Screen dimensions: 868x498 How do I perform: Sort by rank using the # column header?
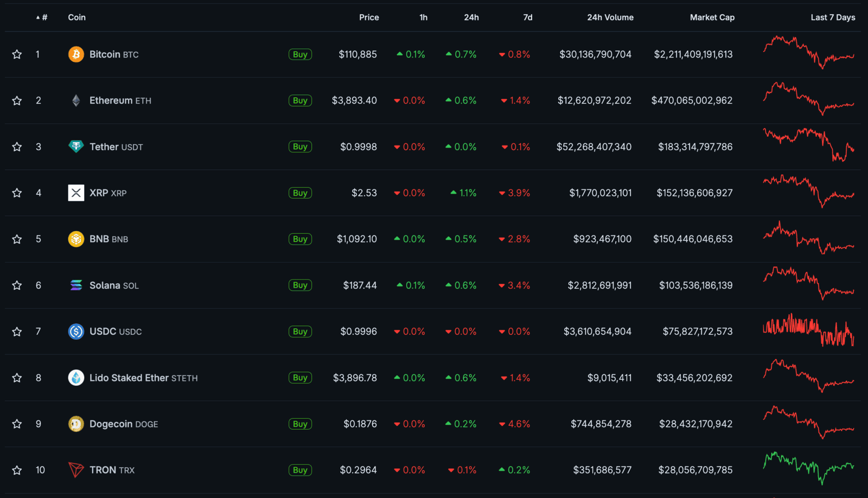42,17
